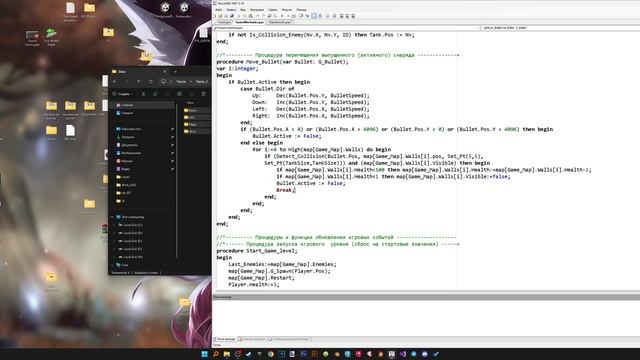Run the program with green arrow icon
This screenshot has width=640, height=360.
[x=282, y=16]
